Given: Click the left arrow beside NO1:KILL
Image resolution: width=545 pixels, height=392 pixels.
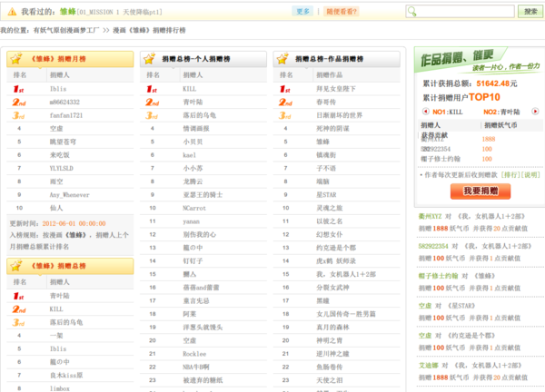Looking at the screenshot, I should click(x=425, y=111).
